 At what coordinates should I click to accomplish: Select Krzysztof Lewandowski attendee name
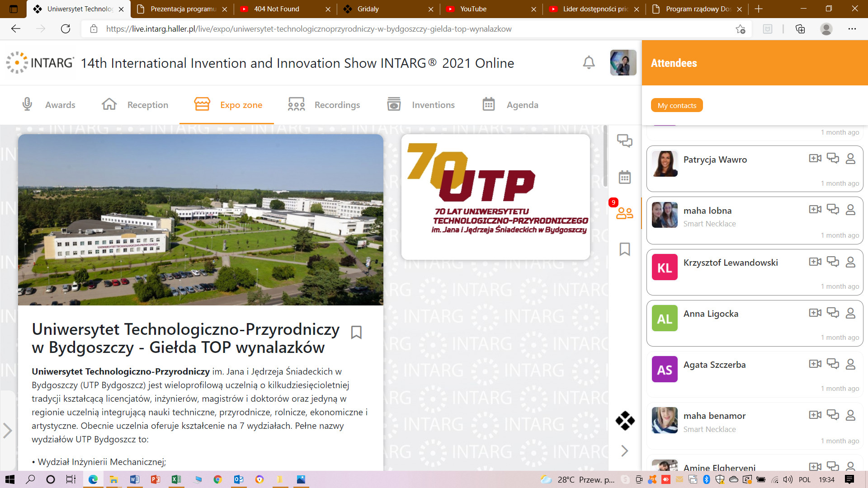point(731,263)
